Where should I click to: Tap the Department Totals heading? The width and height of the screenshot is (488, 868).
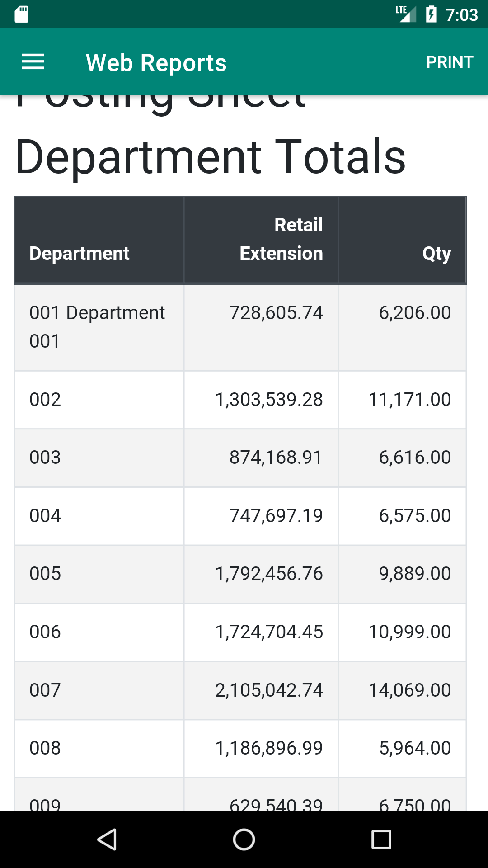pyautogui.click(x=211, y=157)
